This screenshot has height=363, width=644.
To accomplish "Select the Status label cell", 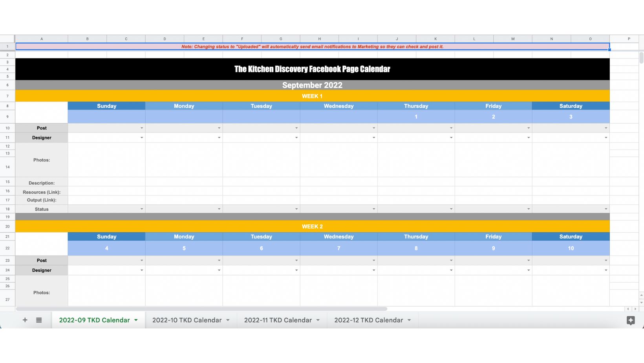I will coord(42,209).
